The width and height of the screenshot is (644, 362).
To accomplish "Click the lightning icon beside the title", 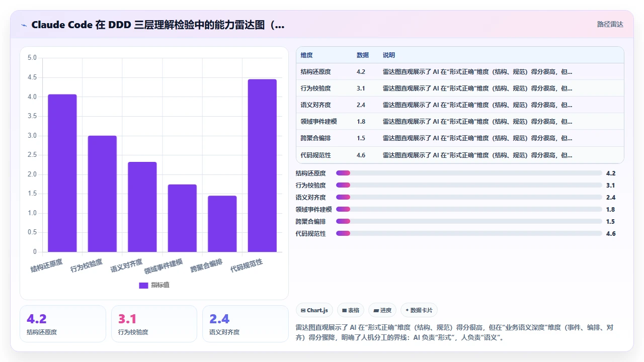I will (24, 25).
